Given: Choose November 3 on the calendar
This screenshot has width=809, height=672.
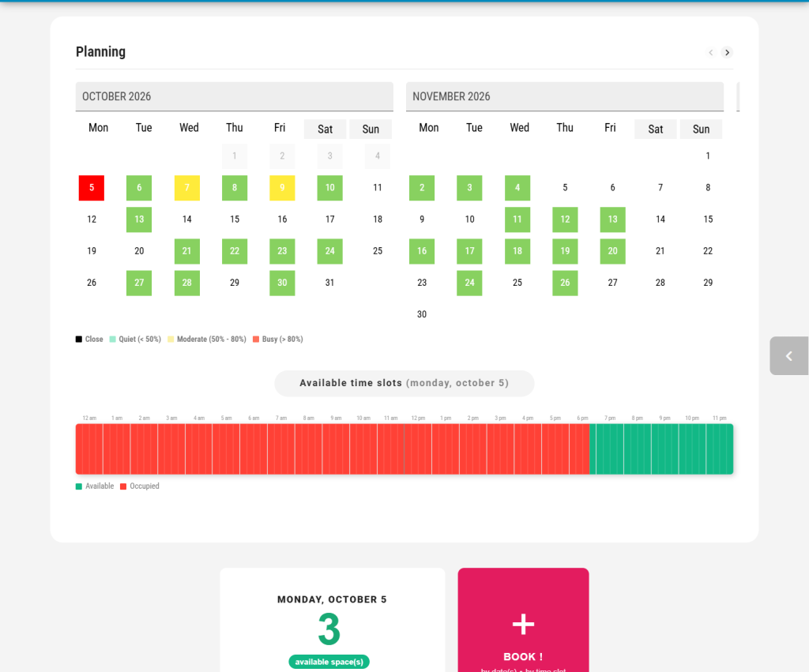Looking at the screenshot, I should pyautogui.click(x=469, y=188).
